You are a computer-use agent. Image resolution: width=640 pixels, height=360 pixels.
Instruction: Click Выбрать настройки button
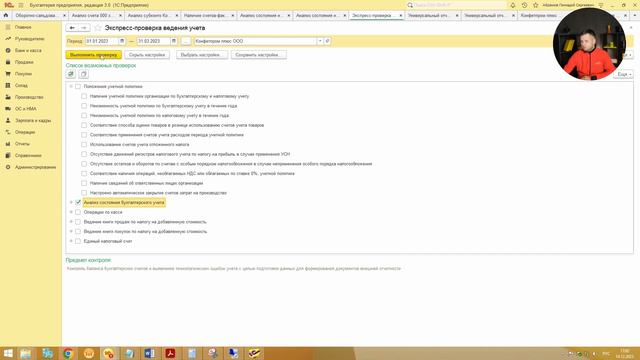click(202, 55)
